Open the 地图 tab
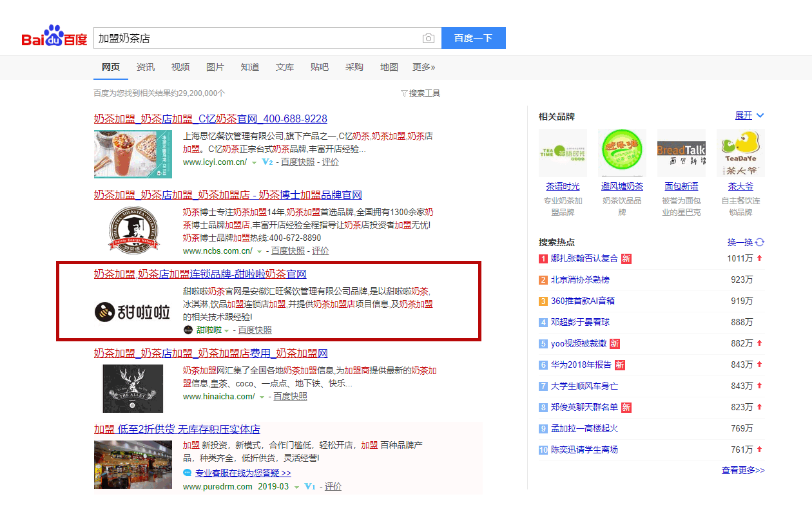 [x=389, y=67]
